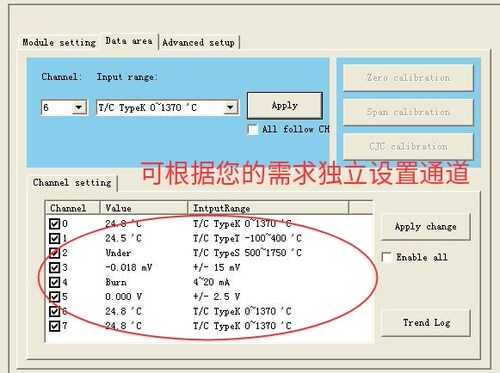Enable the All follow CH checkbox
This screenshot has height=373, width=500.
[253, 129]
